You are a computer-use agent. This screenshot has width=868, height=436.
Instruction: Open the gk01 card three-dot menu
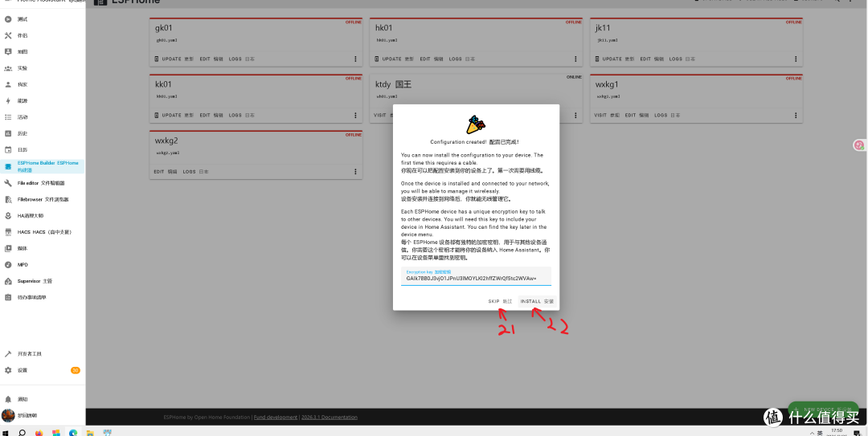pos(355,59)
